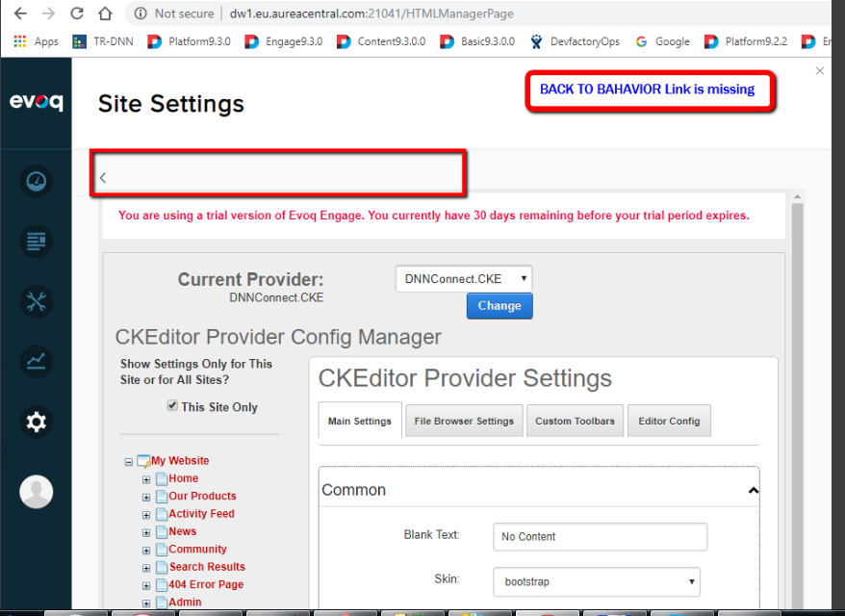This screenshot has width=845, height=616.
Task: Open the Evoq dashboard icon in sidebar
Action: [36, 181]
